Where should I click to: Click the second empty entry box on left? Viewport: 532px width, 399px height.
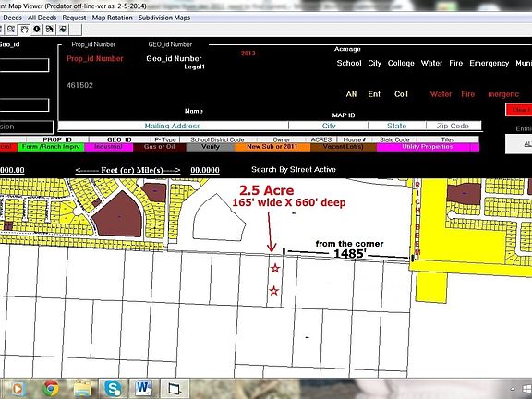point(24,105)
